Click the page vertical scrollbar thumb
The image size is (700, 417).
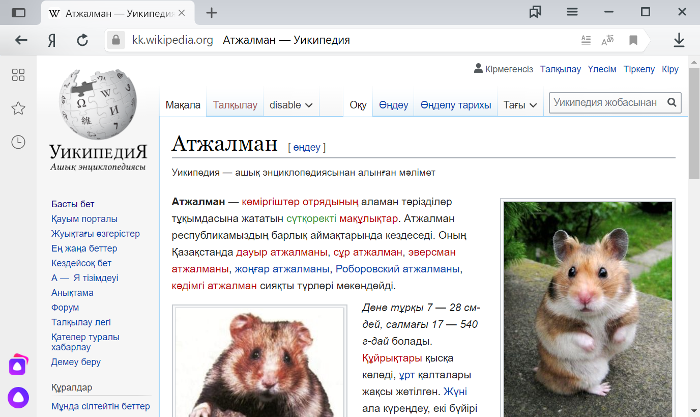(x=694, y=123)
